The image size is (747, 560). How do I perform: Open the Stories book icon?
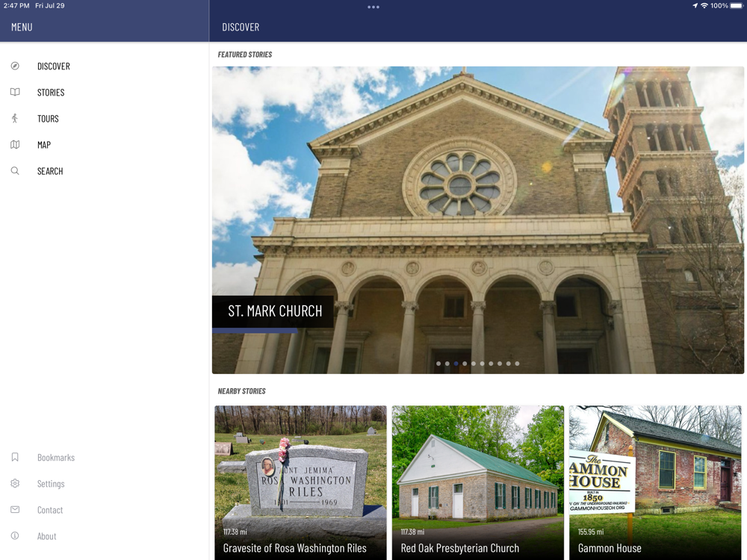[x=15, y=93]
